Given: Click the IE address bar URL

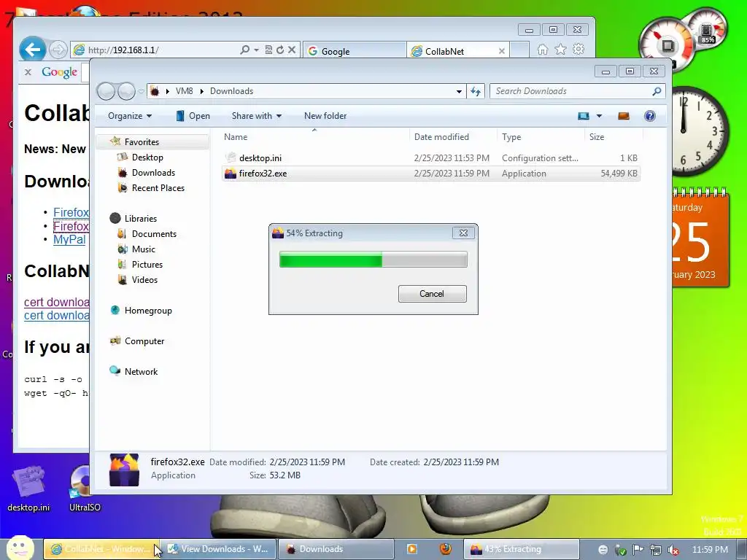Looking at the screenshot, I should pos(123,50).
